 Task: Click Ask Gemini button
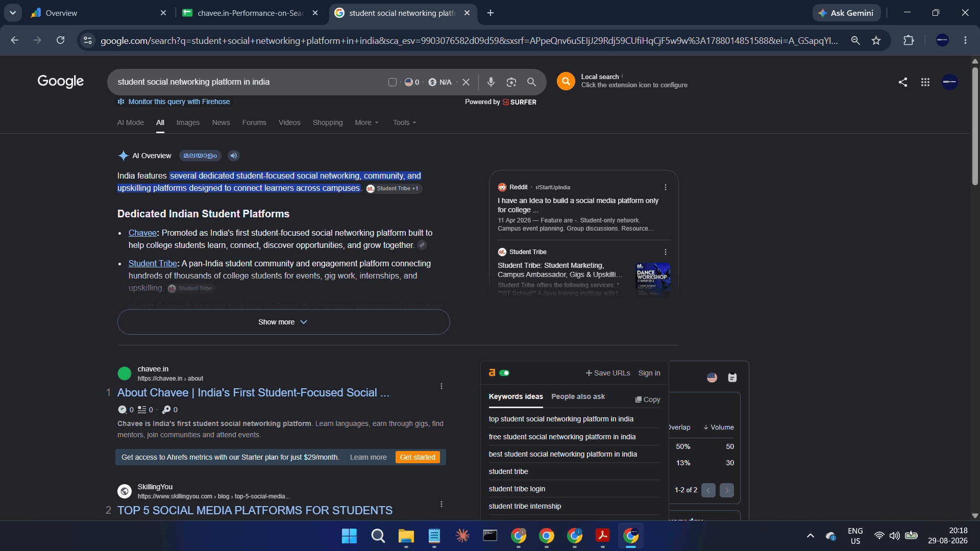[846, 13]
